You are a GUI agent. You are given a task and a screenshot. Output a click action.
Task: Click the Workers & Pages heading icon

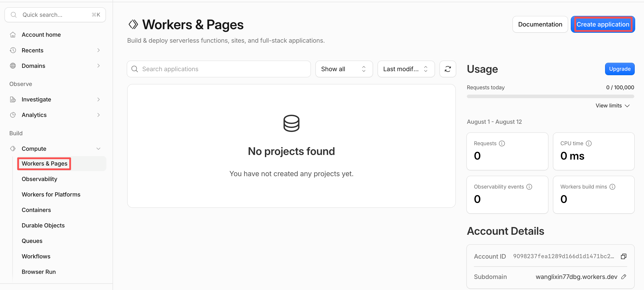pos(133,25)
